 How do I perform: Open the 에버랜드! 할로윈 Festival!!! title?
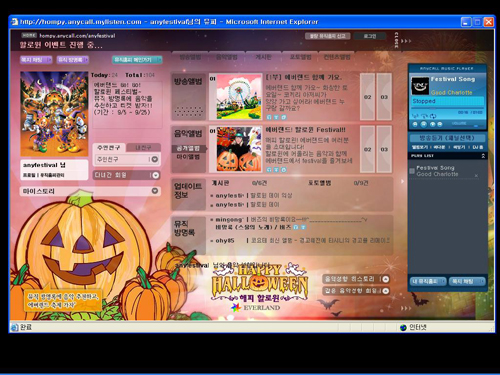click(305, 130)
